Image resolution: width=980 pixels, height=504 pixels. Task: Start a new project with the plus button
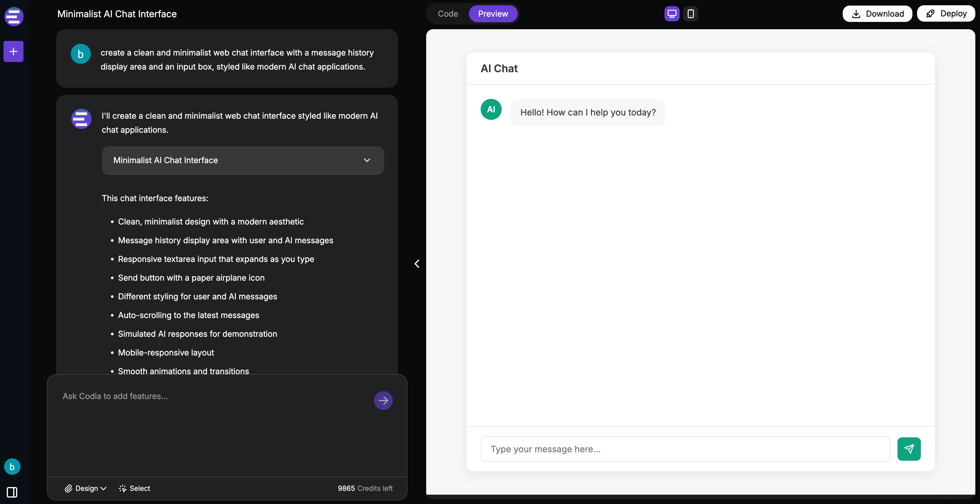coord(14,51)
